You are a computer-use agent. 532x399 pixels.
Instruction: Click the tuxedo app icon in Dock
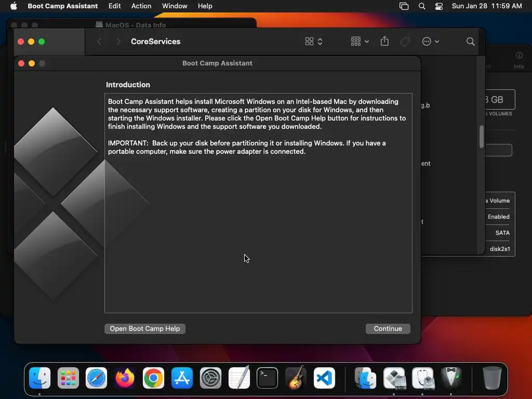[x=451, y=378]
